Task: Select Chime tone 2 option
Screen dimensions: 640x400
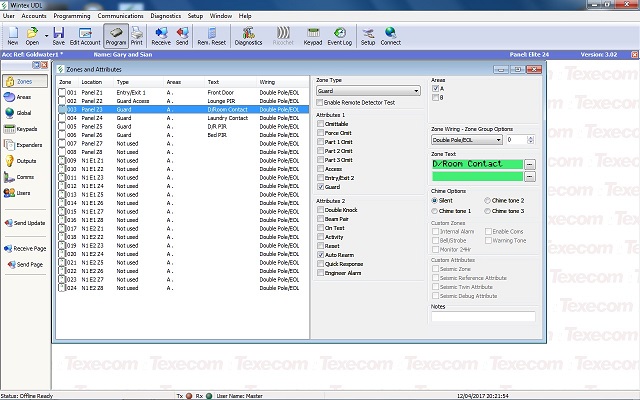Action: point(489,201)
